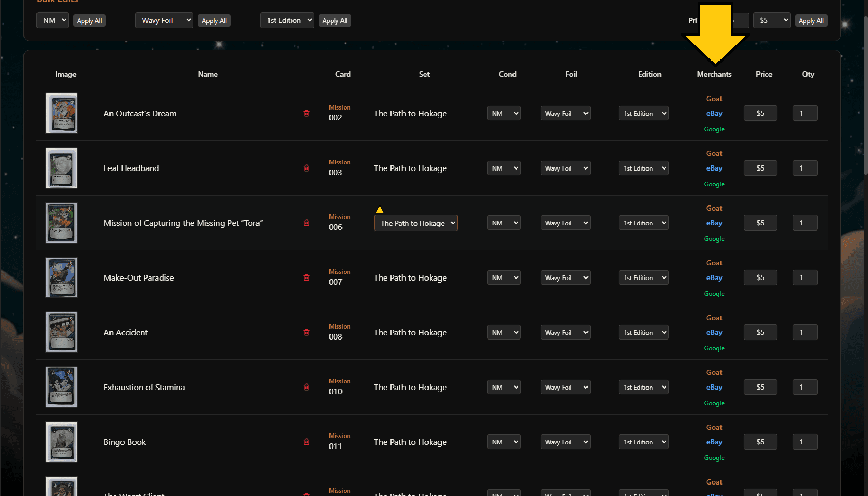Open the foil dropdown for "An Accident"

click(565, 332)
